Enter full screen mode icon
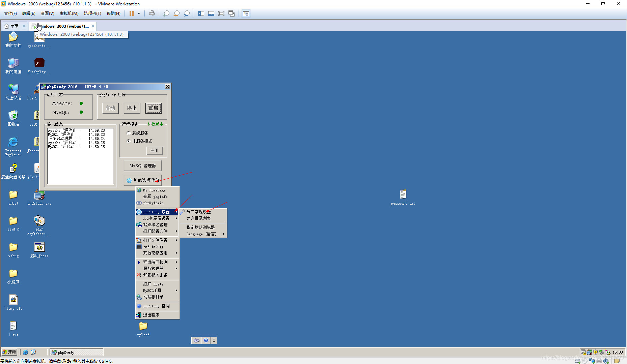627x364 pixels. [221, 13]
